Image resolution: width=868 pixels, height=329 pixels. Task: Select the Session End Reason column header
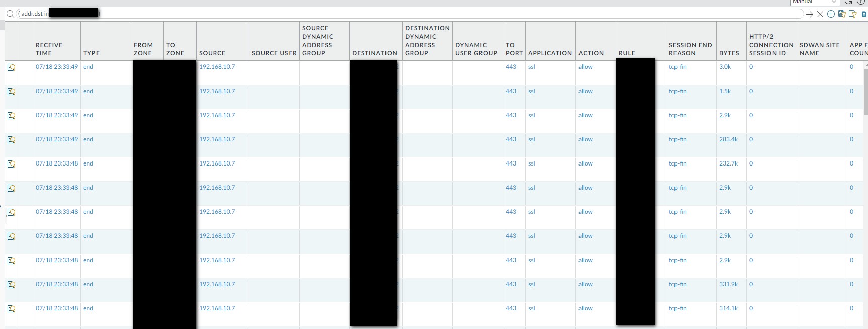690,49
